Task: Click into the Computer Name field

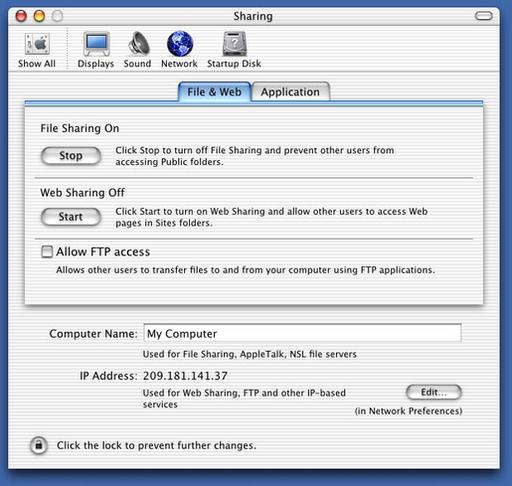Action: point(302,333)
